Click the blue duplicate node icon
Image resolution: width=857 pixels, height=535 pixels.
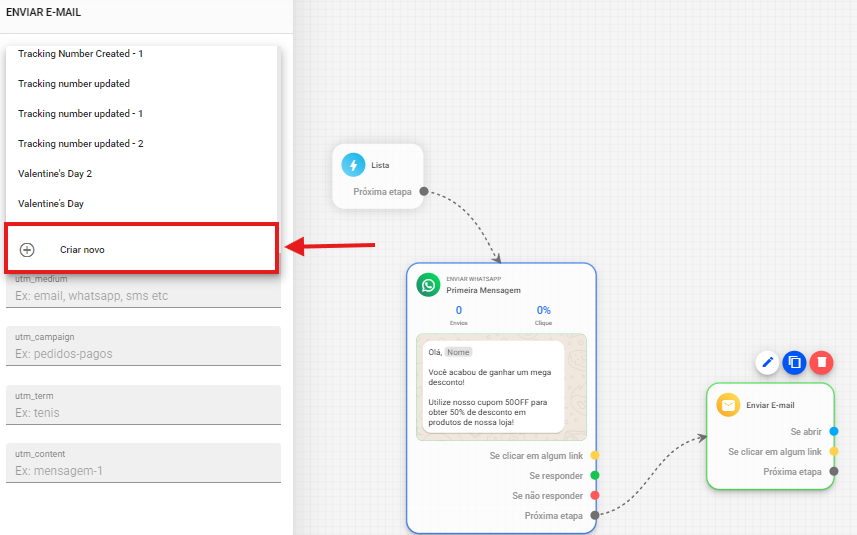(x=794, y=362)
